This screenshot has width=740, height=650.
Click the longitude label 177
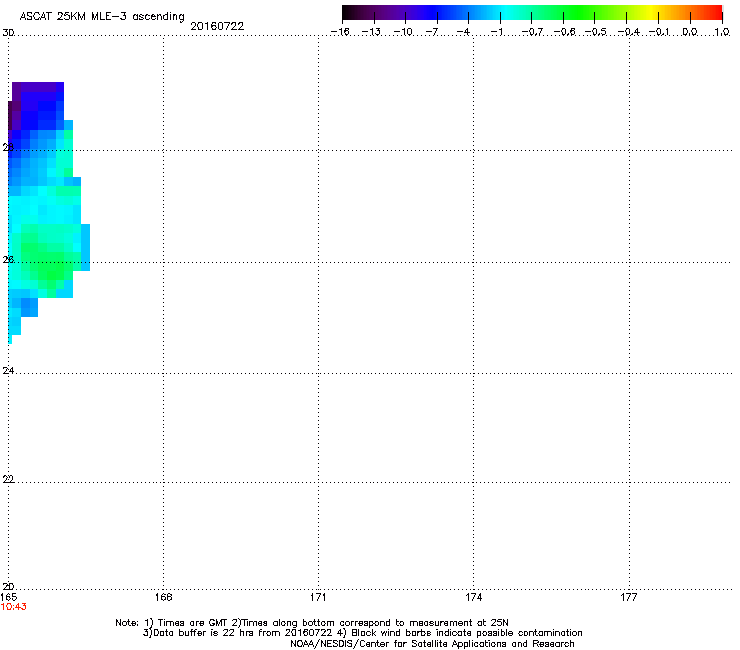click(629, 597)
